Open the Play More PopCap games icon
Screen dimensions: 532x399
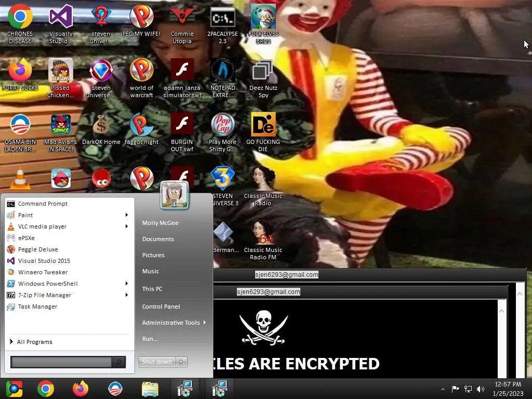tap(222, 132)
